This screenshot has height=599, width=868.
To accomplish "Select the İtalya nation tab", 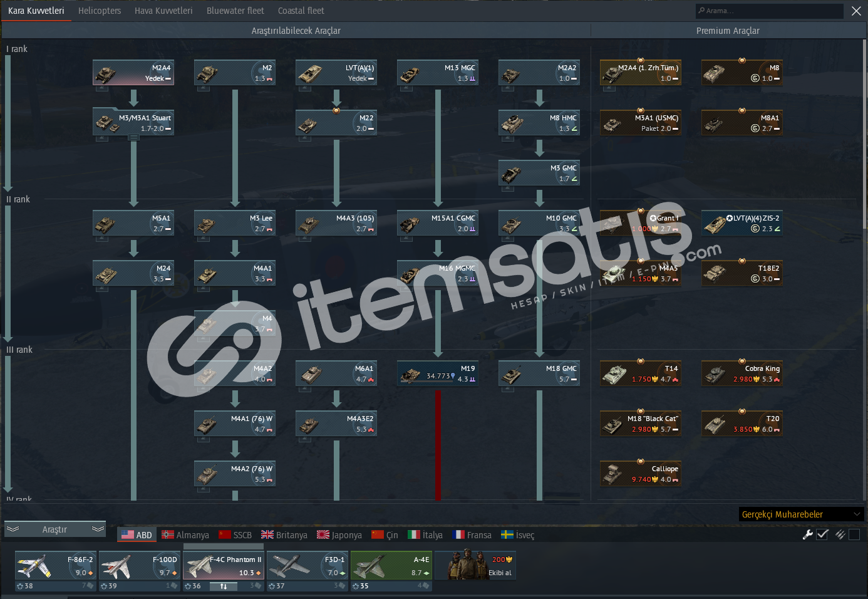I will (425, 535).
